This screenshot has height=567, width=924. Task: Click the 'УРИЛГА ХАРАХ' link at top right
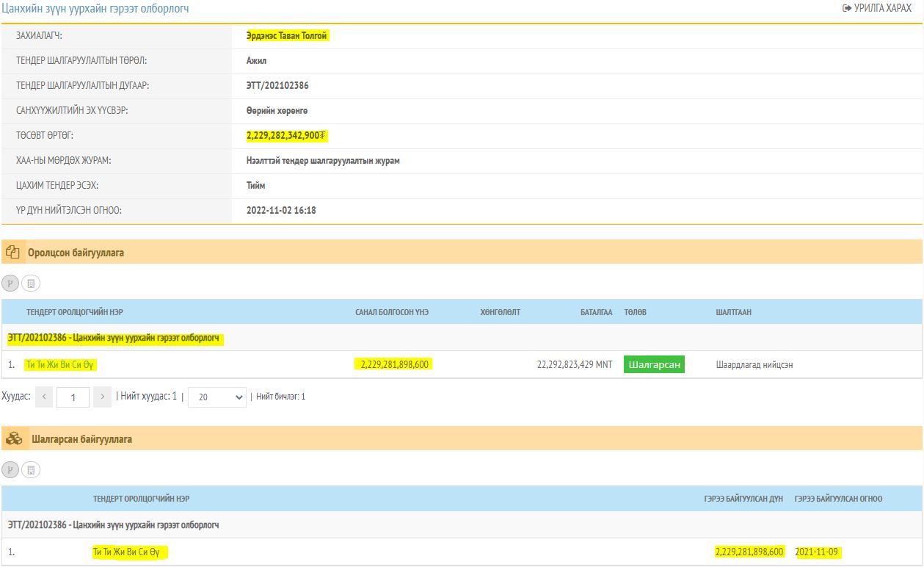pos(877,8)
